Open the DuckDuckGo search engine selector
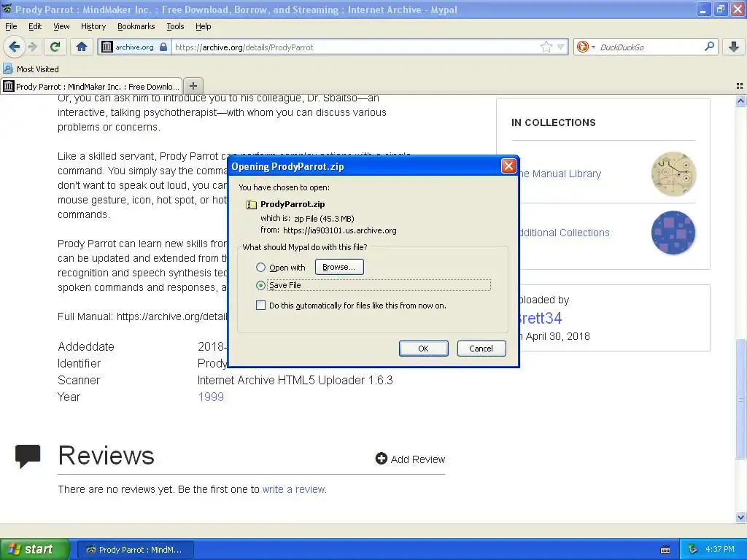The width and height of the screenshot is (747, 560). 586,47
